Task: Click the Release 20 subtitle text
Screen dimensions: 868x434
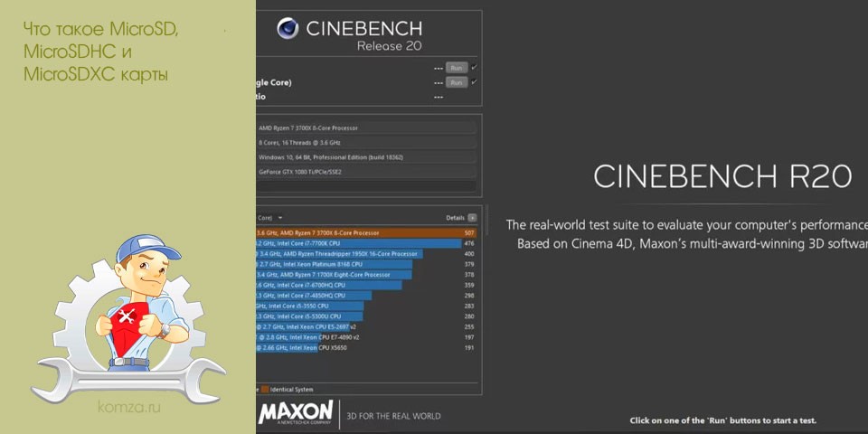Action: click(x=389, y=46)
